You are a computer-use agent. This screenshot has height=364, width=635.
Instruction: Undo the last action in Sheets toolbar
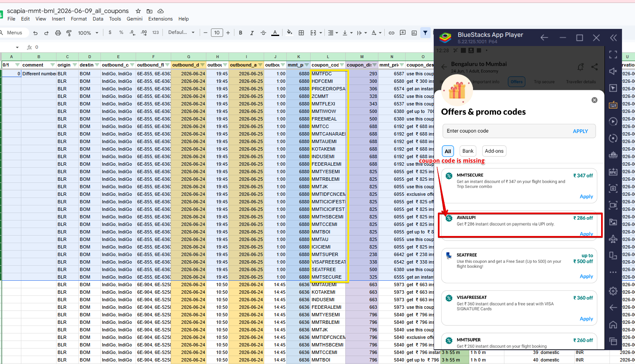click(x=36, y=33)
